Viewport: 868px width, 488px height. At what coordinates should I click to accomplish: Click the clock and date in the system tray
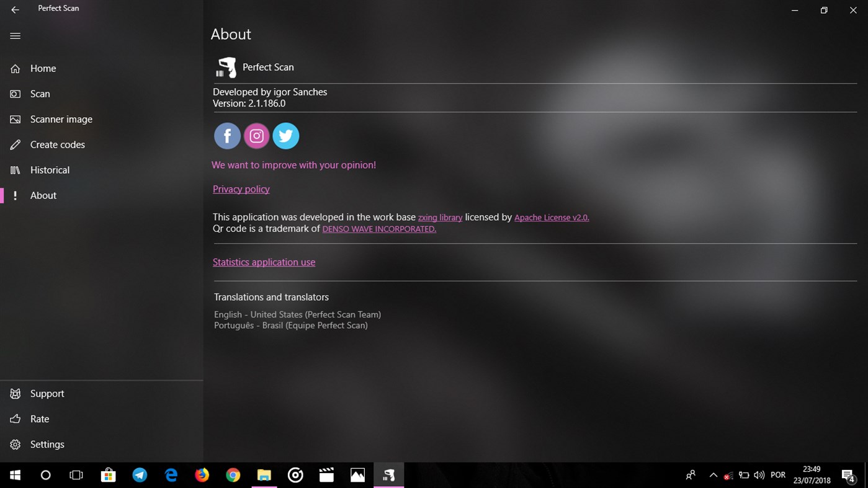coord(812,475)
